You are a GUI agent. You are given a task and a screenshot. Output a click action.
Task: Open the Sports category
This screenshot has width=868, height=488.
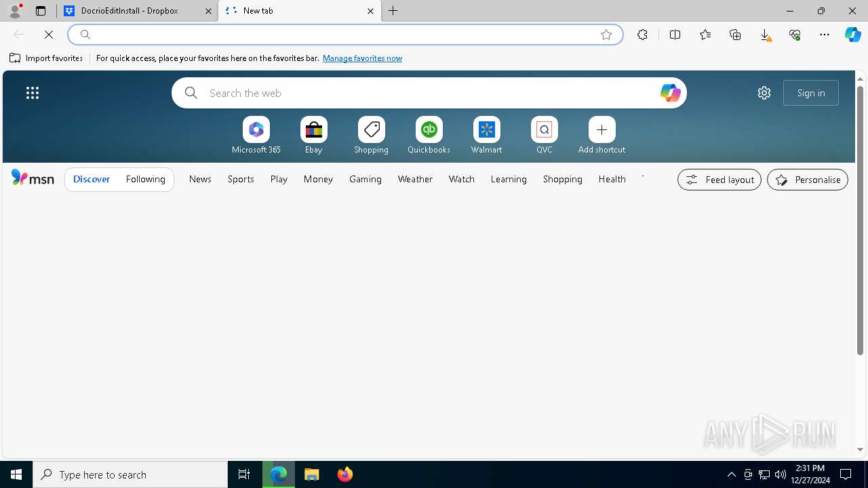241,179
